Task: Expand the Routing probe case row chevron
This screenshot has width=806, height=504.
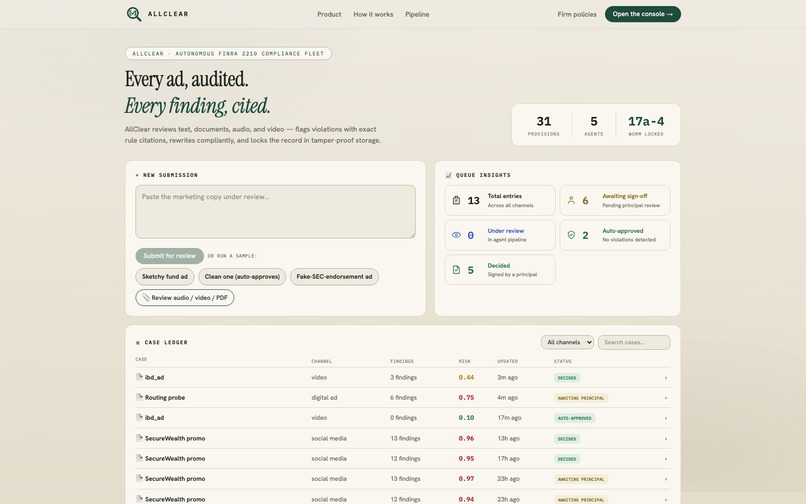Action: 666,398
